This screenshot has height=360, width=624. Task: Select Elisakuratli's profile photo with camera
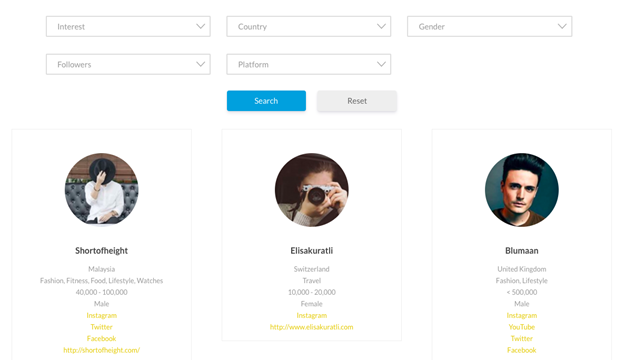(312, 190)
